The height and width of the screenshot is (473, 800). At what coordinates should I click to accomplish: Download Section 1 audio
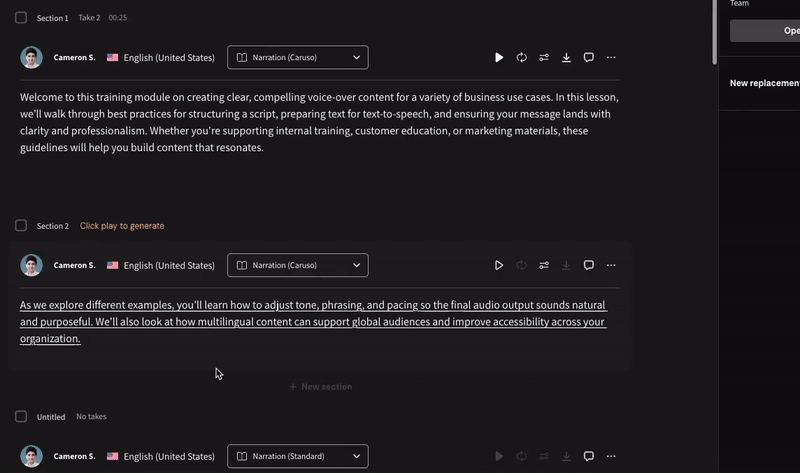pos(566,58)
